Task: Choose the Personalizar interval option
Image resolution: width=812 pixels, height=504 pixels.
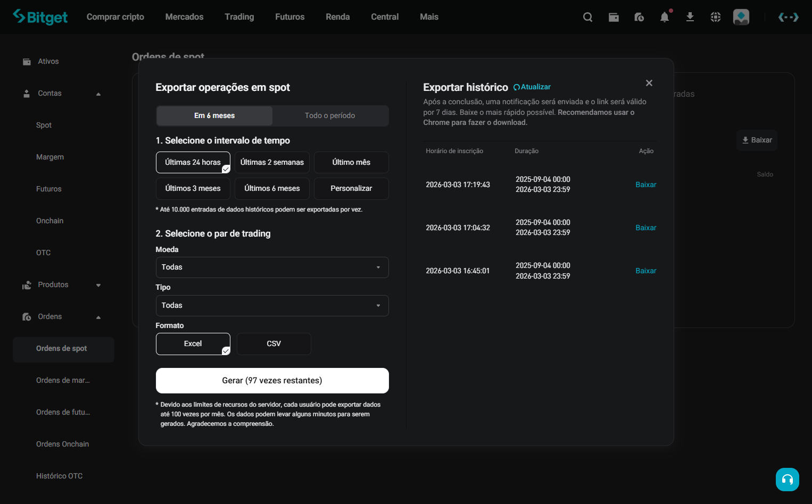Action: (351, 188)
